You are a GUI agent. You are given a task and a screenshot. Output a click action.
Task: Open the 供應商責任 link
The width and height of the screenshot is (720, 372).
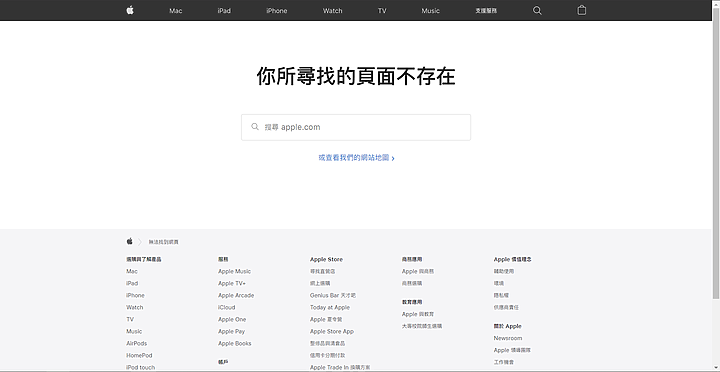[x=506, y=307]
